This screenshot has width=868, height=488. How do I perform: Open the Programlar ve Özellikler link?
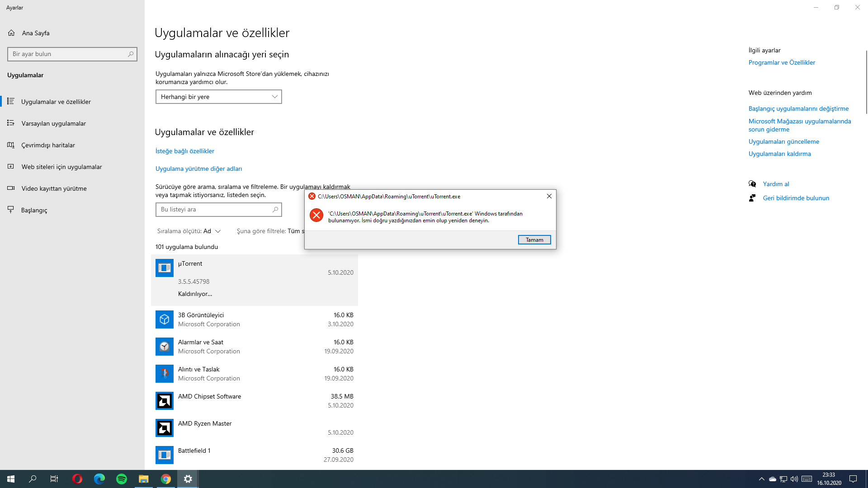click(781, 62)
